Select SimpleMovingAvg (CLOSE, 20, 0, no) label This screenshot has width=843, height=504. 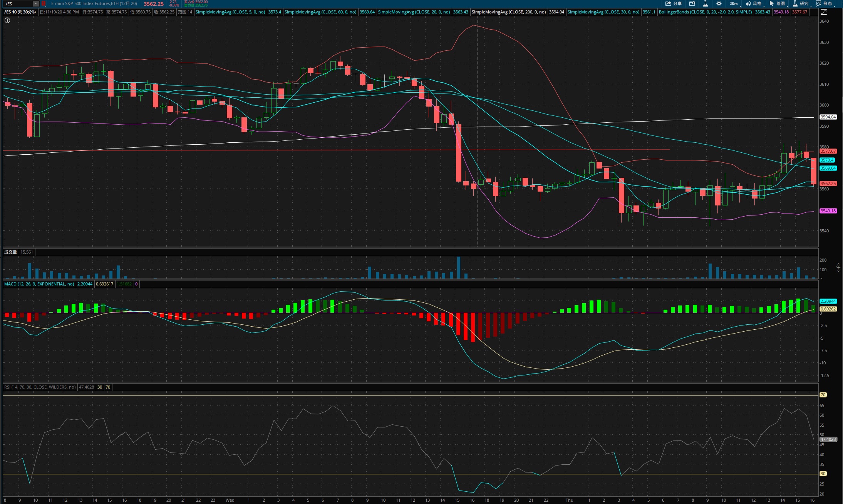point(414,12)
